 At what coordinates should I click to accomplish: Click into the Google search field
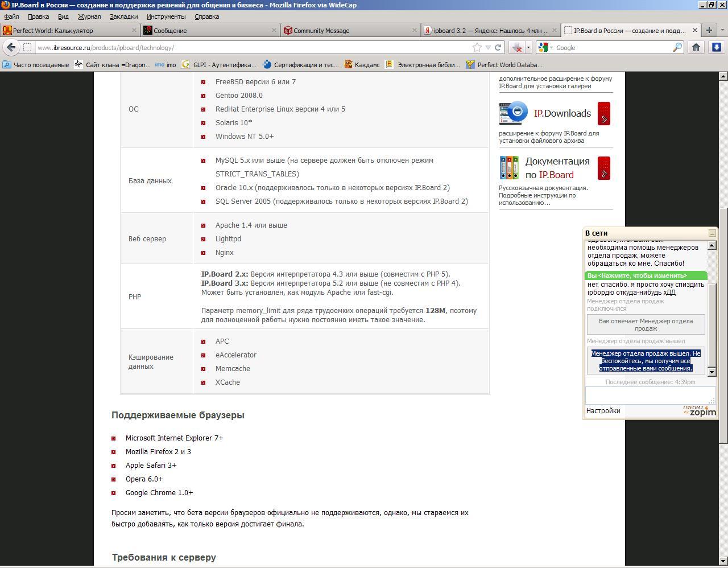[x=613, y=48]
